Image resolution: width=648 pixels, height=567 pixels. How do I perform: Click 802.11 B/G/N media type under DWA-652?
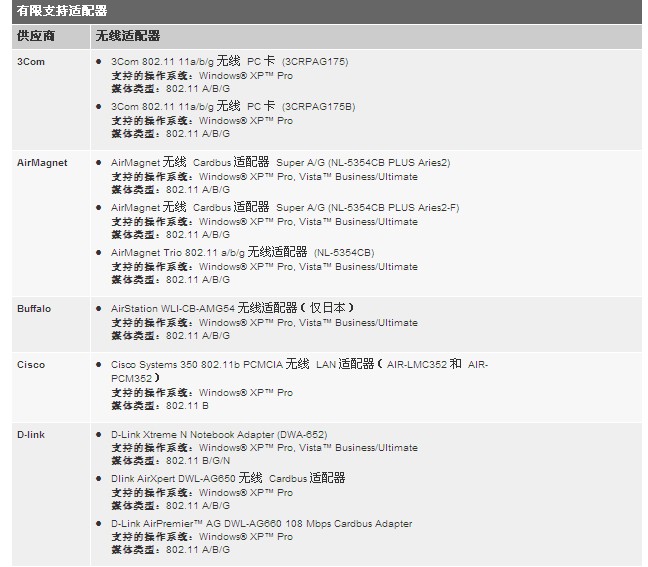click(x=197, y=461)
